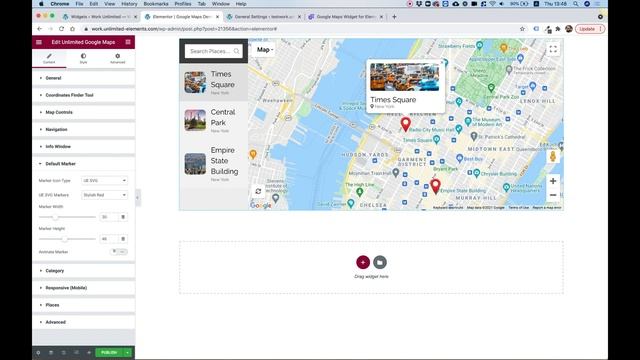Click the red marker near Radio City
This screenshot has width=640, height=360.
pos(405,124)
